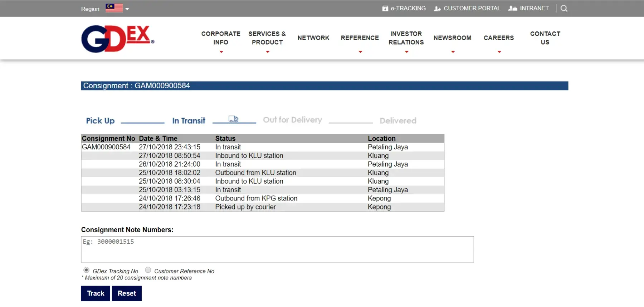This screenshot has width=644, height=307.
Task: Open the Services & Product menu
Action: point(267,38)
